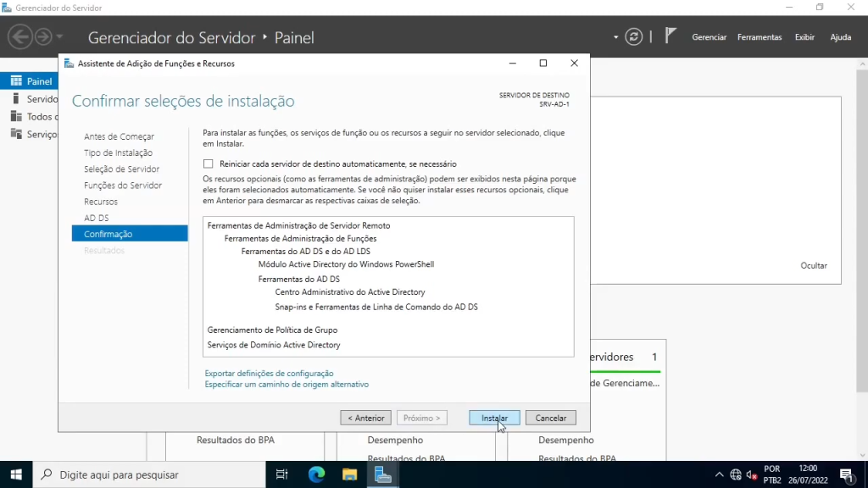The width and height of the screenshot is (868, 488).
Task: Click 'Gerenciamento de Política de Grupo' entry
Action: click(x=272, y=330)
